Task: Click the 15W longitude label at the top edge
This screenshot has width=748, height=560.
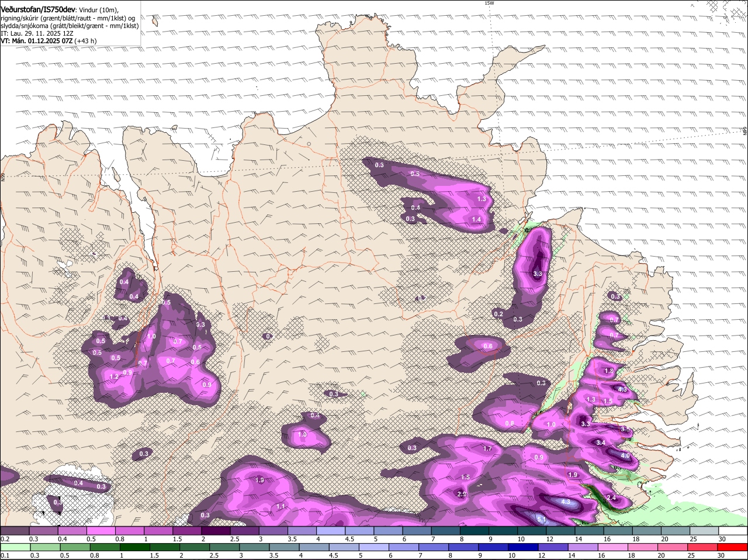Action: (489, 3)
